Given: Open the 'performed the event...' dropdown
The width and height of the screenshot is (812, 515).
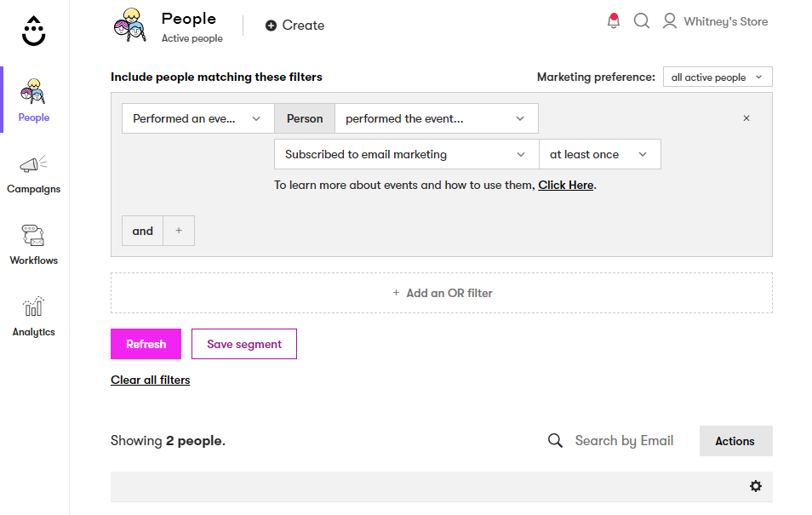Looking at the screenshot, I should point(436,118).
